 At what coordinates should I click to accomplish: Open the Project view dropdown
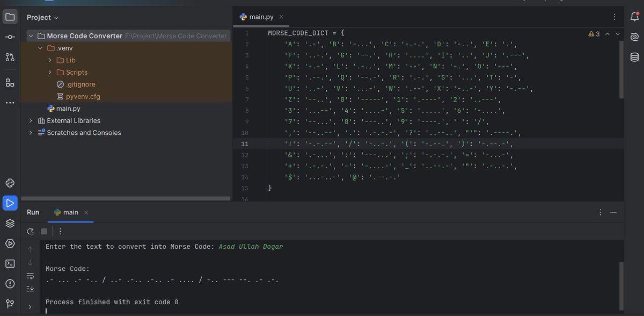pyautogui.click(x=43, y=17)
